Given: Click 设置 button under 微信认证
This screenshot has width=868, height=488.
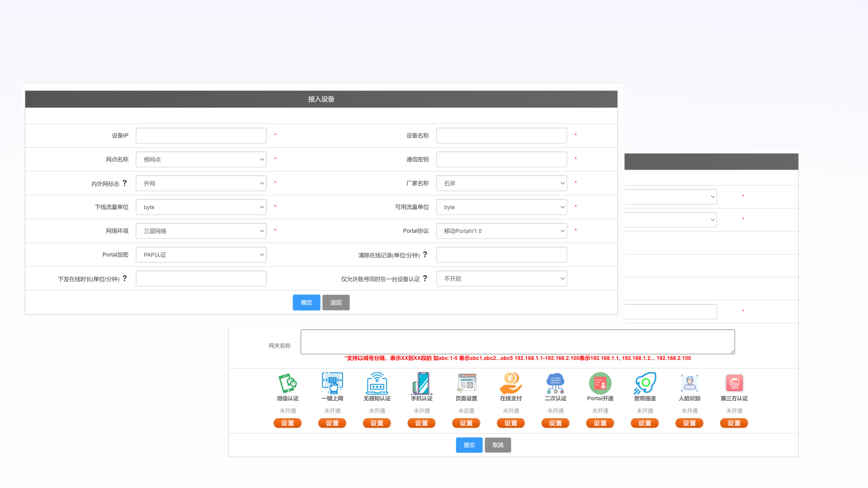Looking at the screenshot, I should pos(288,423).
